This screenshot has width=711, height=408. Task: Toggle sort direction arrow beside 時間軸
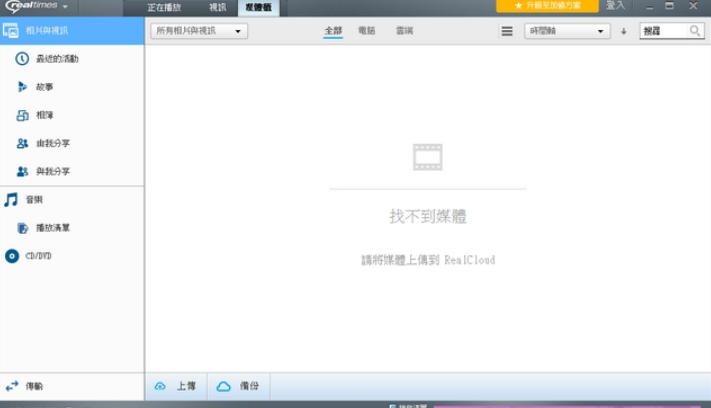click(623, 31)
